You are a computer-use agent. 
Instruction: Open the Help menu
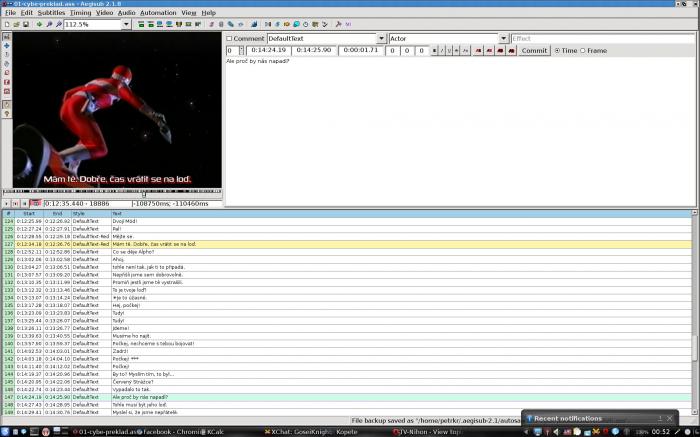[x=208, y=12]
